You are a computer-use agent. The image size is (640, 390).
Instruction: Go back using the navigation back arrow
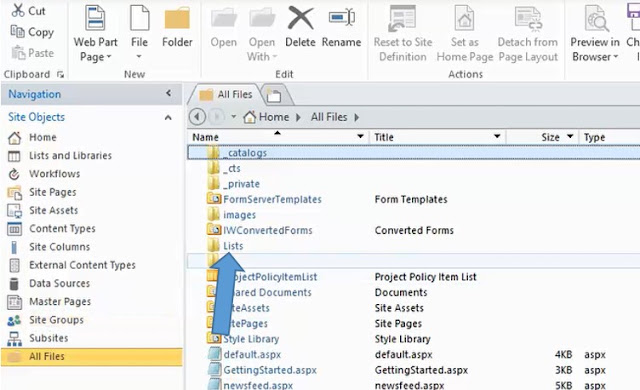coord(197,117)
